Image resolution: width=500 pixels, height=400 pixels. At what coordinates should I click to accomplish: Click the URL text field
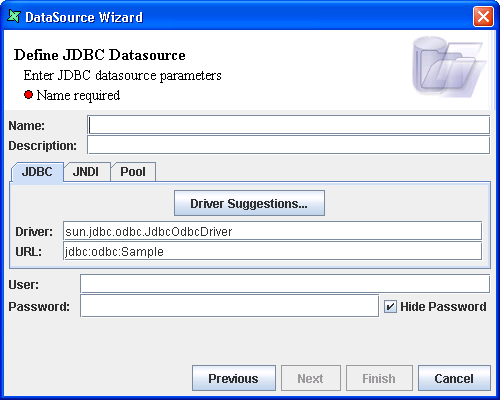pos(272,251)
